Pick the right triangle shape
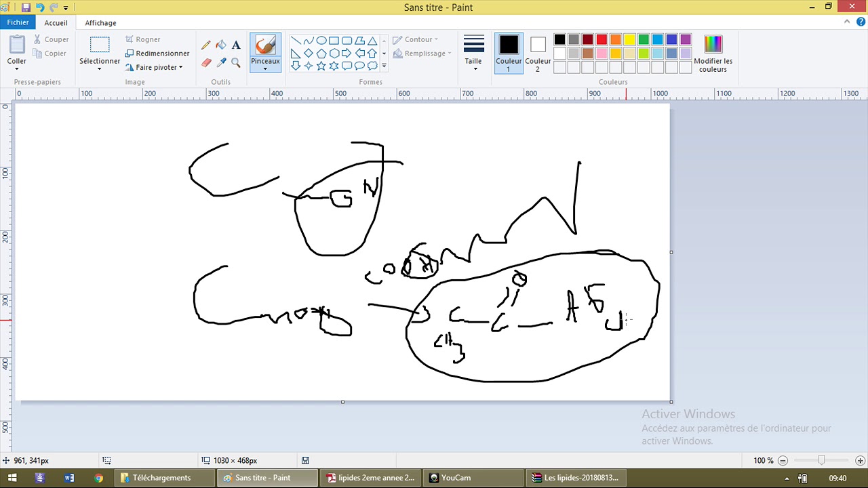This screenshot has height=488, width=868. pos(296,54)
